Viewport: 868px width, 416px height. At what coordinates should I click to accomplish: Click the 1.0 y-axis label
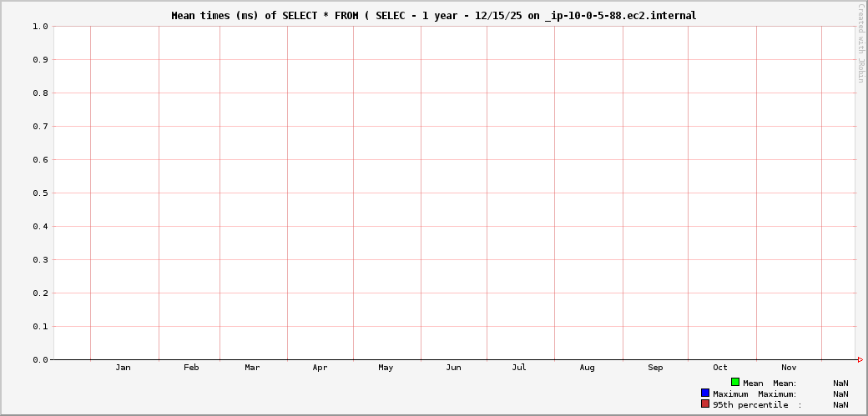[40, 27]
